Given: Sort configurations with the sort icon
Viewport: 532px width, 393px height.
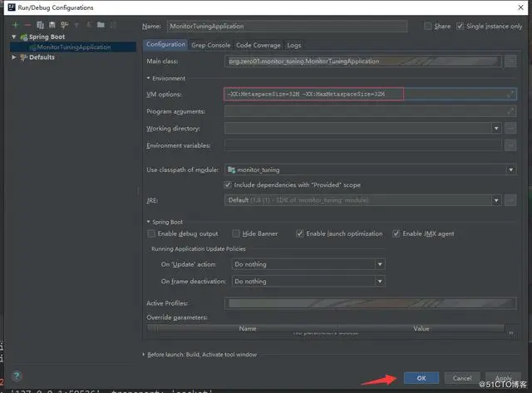Looking at the screenshot, I should 113,25.
